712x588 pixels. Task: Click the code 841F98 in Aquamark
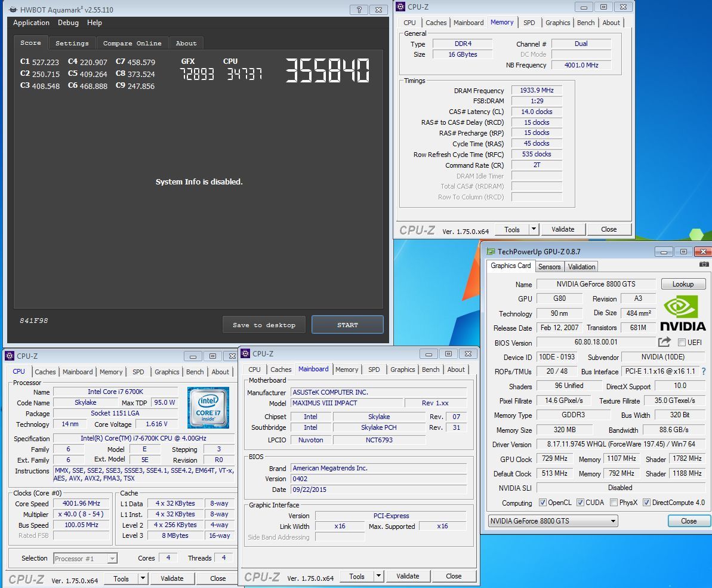34,321
